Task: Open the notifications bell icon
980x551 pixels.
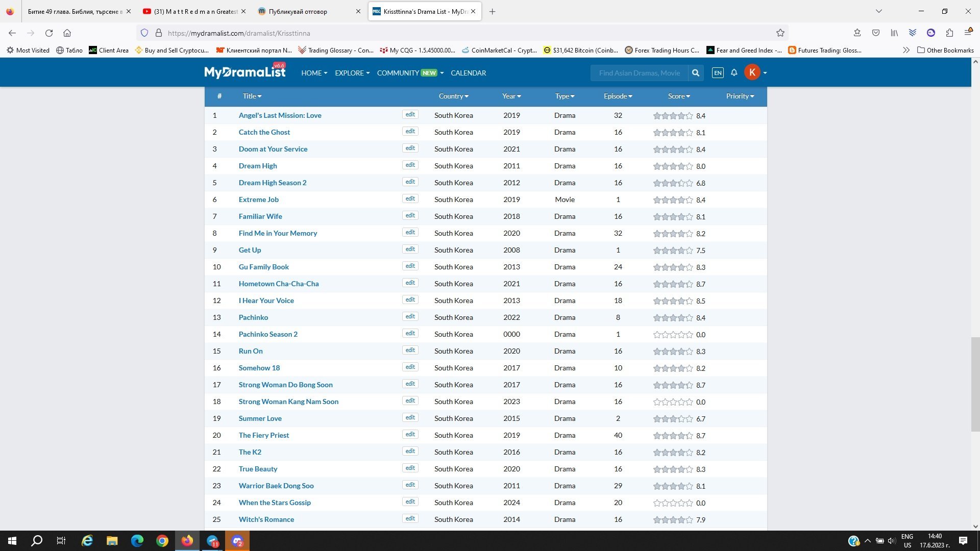Action: point(734,72)
